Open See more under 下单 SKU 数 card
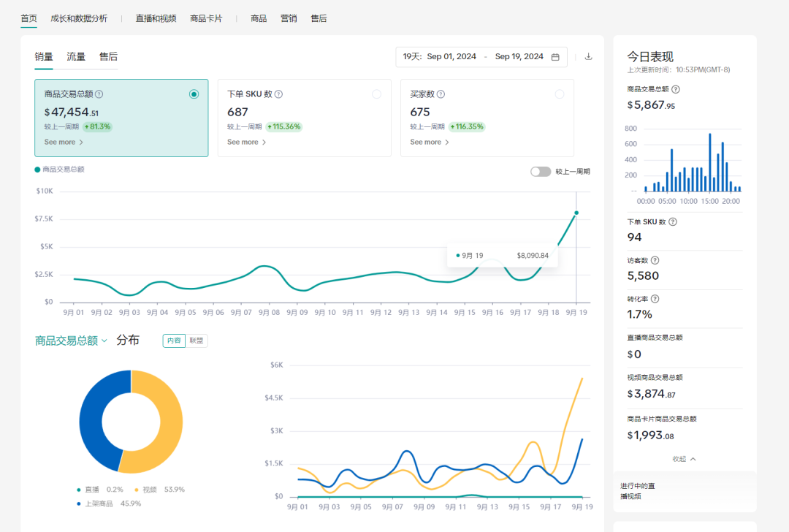The image size is (789, 532). 247,142
